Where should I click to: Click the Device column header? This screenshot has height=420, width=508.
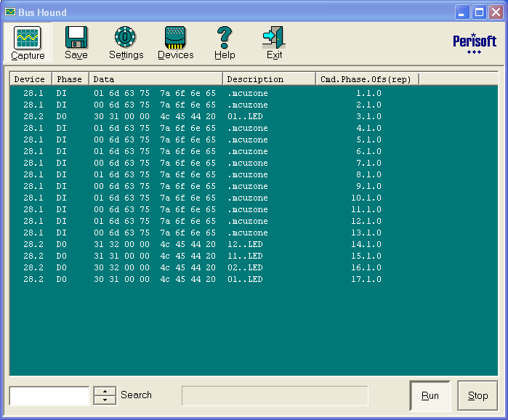pyautogui.click(x=31, y=79)
